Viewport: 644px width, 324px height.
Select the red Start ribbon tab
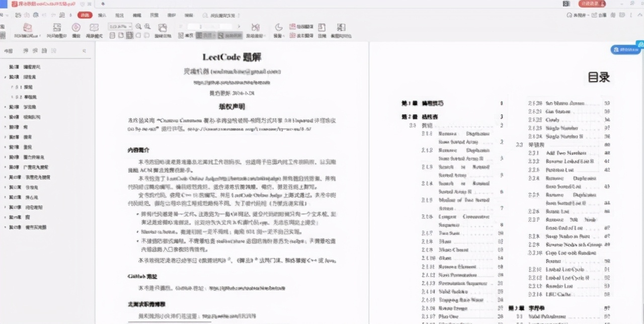(85, 15)
